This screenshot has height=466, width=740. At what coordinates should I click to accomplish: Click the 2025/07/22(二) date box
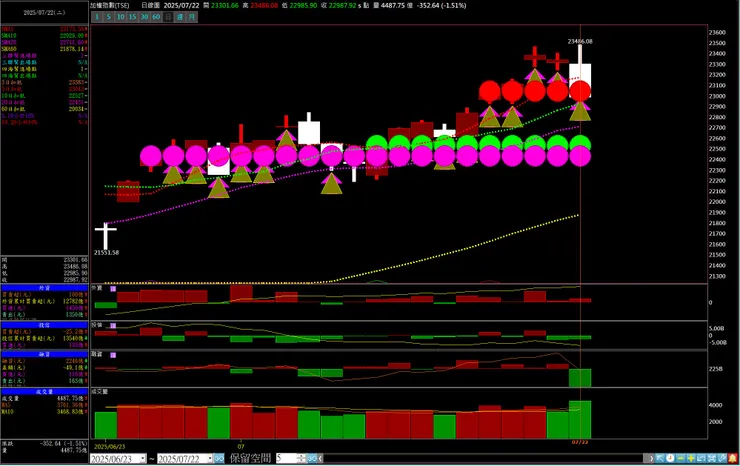pyautogui.click(x=44, y=13)
